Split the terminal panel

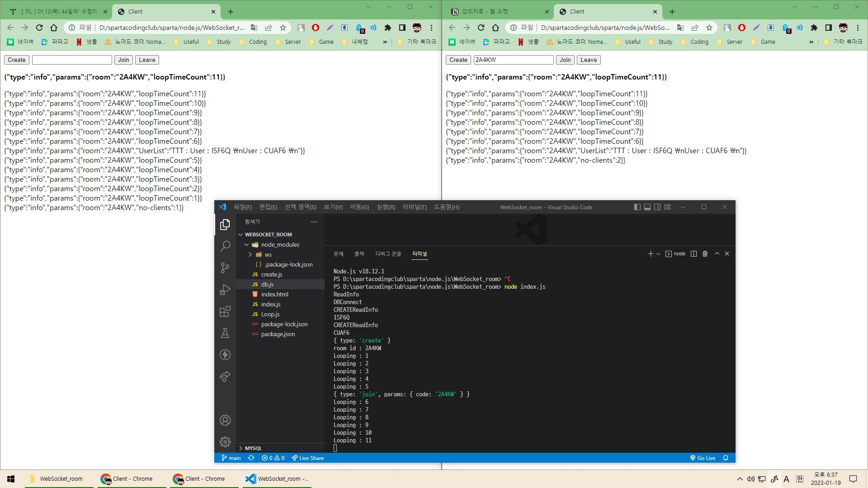[693, 254]
